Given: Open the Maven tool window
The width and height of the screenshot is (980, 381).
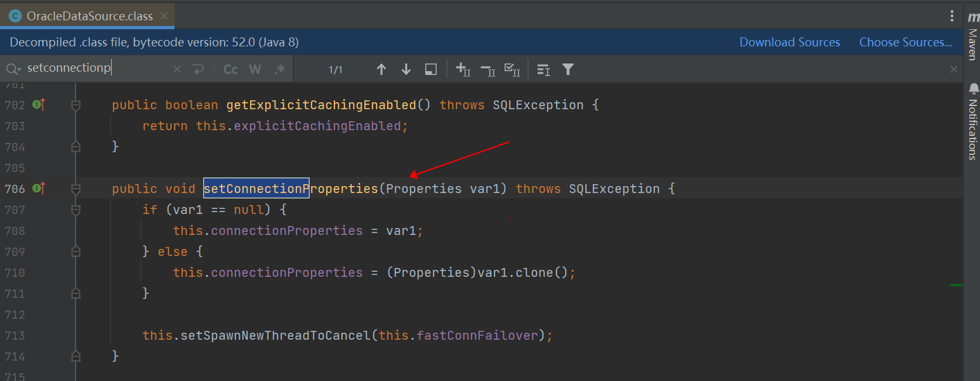Looking at the screenshot, I should tap(972, 37).
